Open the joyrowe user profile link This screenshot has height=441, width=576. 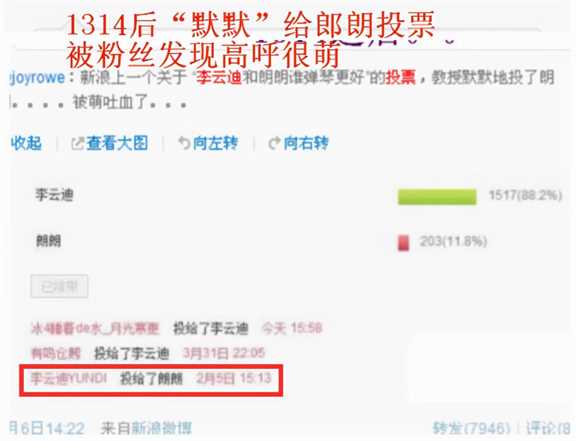tap(37, 78)
